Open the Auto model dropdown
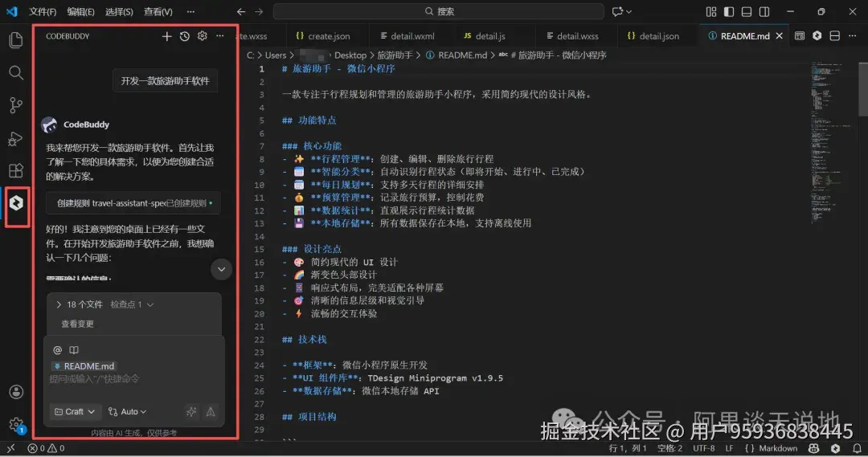The height and width of the screenshot is (457, 868). [x=127, y=412]
